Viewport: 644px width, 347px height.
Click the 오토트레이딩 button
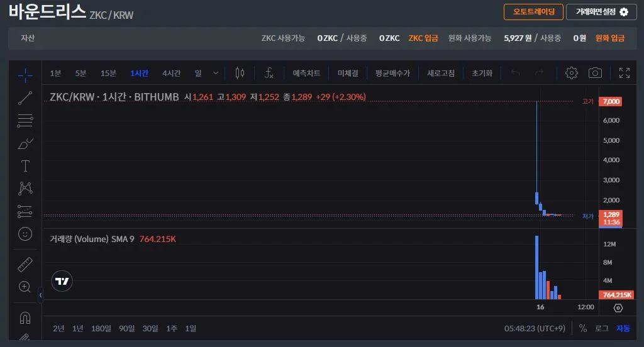pos(533,12)
